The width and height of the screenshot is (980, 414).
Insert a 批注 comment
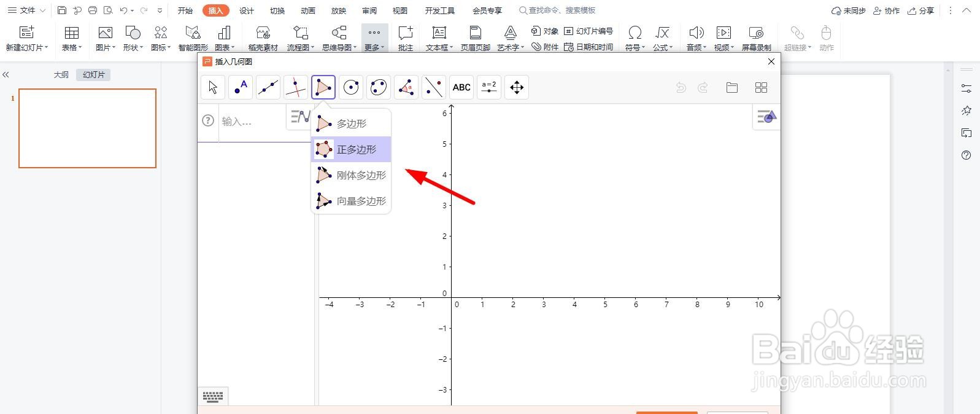[406, 38]
